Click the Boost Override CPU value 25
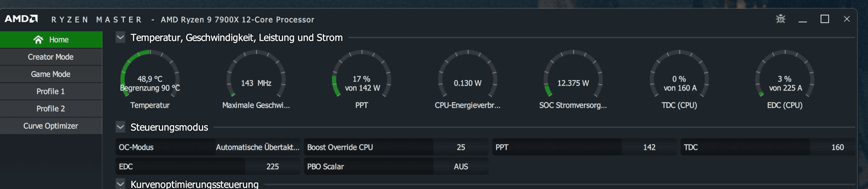Image resolution: width=868 pixels, height=189 pixels. (460, 147)
